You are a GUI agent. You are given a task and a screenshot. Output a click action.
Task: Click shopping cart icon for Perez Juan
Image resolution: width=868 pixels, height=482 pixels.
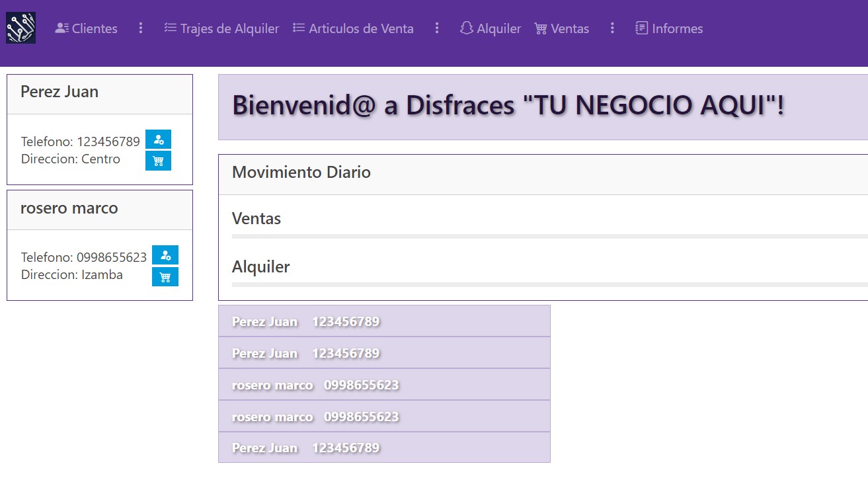[158, 161]
